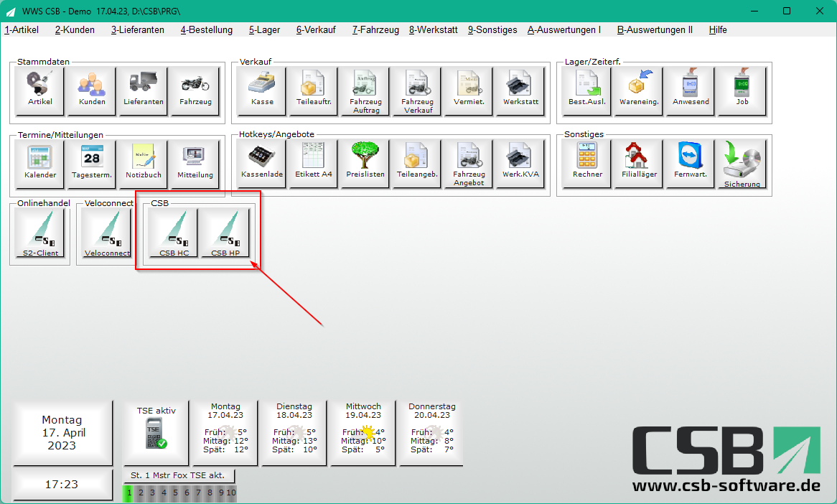Open the 7-Fahrzeug menu
This screenshot has height=504, width=837.
375,30
